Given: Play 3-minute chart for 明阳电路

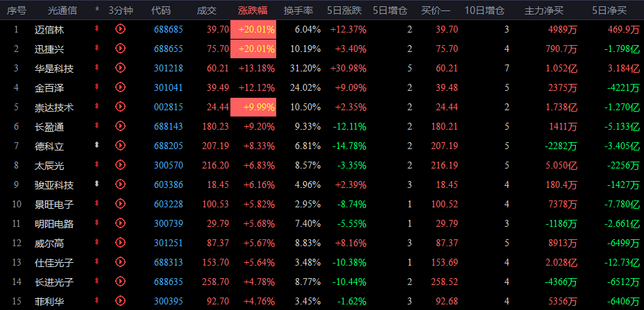Looking at the screenshot, I should coord(120,223).
